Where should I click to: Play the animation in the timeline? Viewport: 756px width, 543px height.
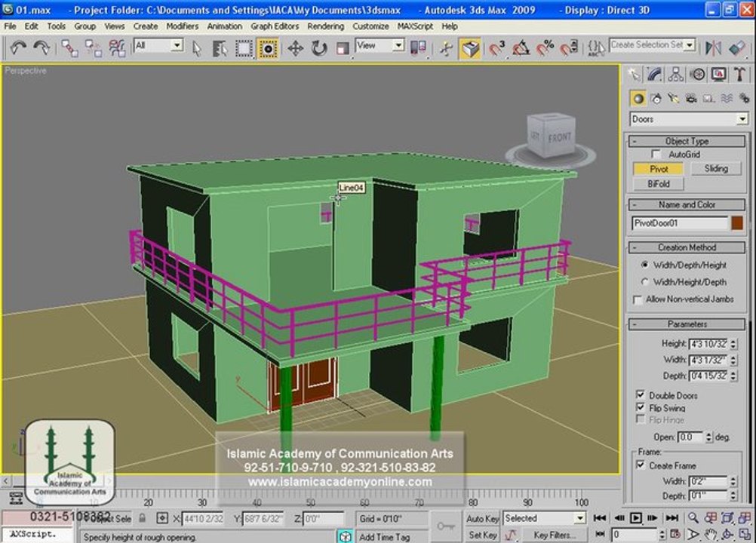click(635, 518)
